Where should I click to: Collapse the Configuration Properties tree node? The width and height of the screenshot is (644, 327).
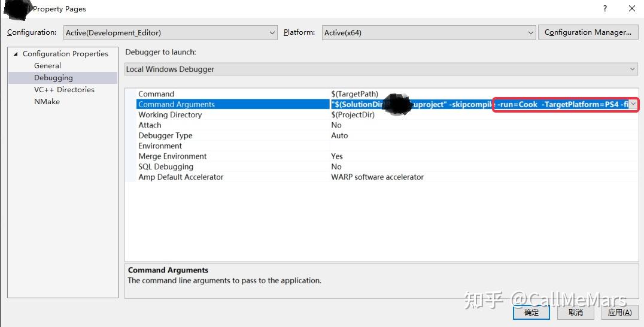(16, 54)
